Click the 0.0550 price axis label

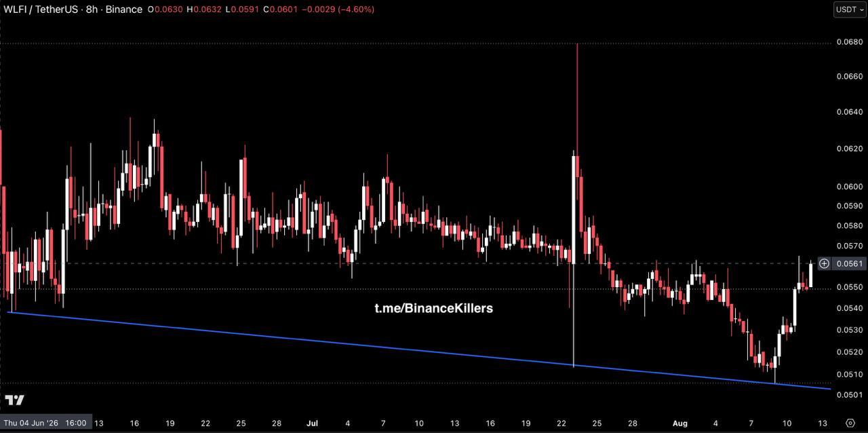849,288
